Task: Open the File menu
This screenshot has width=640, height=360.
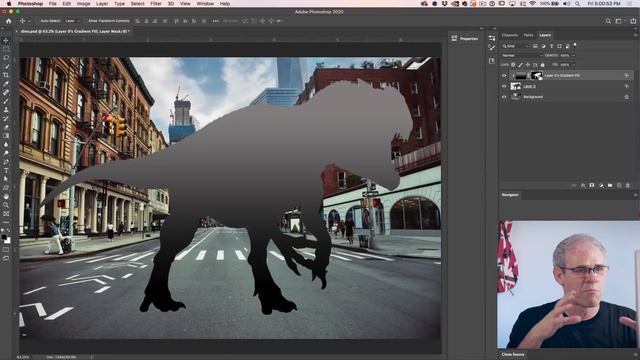Action: click(53, 4)
